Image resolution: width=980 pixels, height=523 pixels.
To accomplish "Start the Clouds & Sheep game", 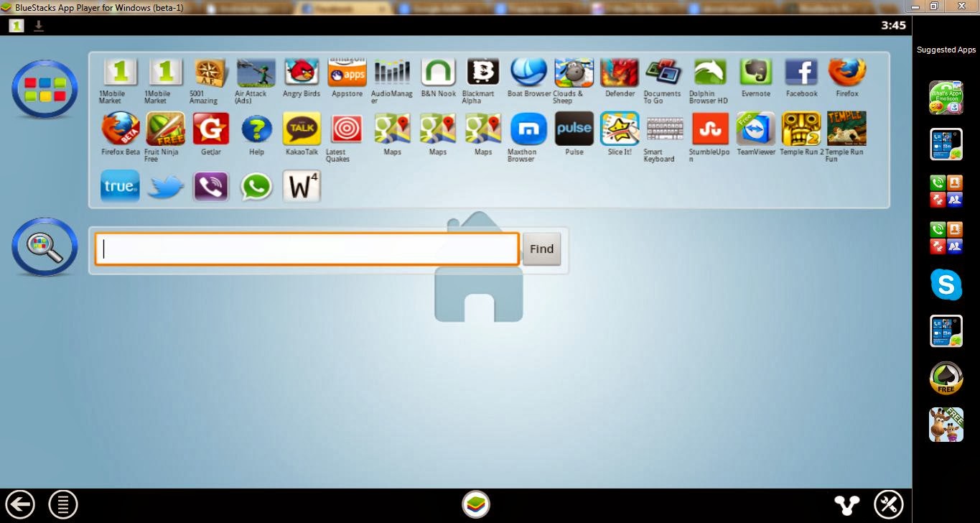I will 574,74.
